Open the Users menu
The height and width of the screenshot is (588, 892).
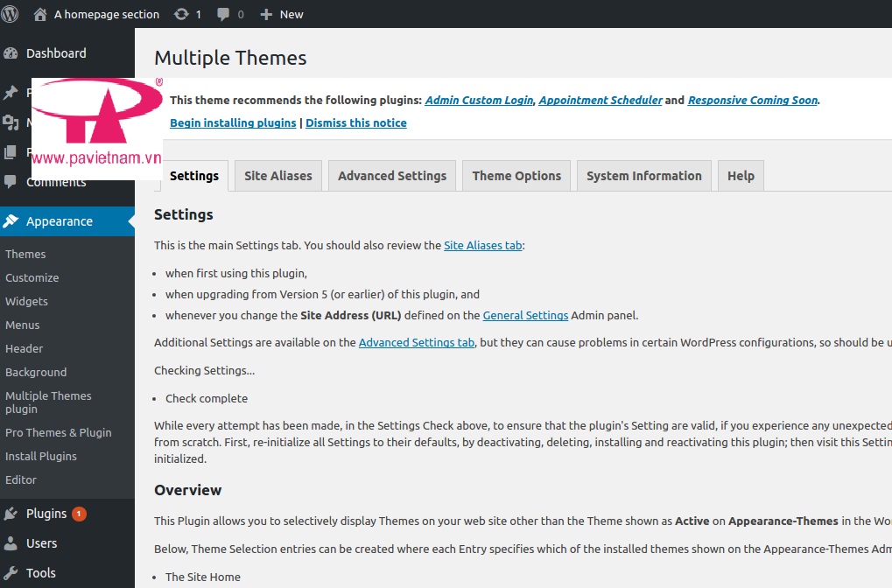coord(41,543)
